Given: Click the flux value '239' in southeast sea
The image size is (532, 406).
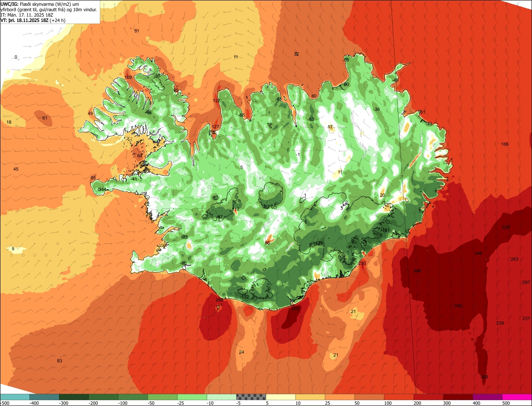Looking at the screenshot, I should pyautogui.click(x=500, y=323).
